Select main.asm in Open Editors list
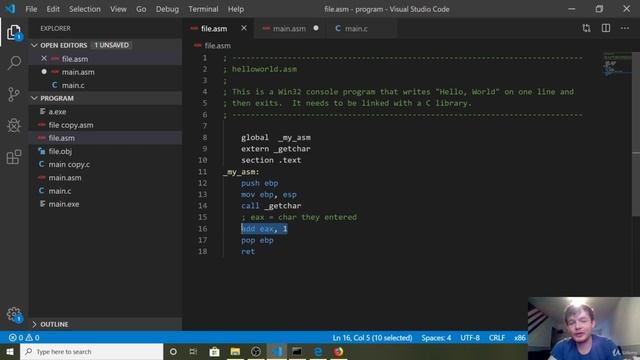The image size is (640, 360). 105,72
